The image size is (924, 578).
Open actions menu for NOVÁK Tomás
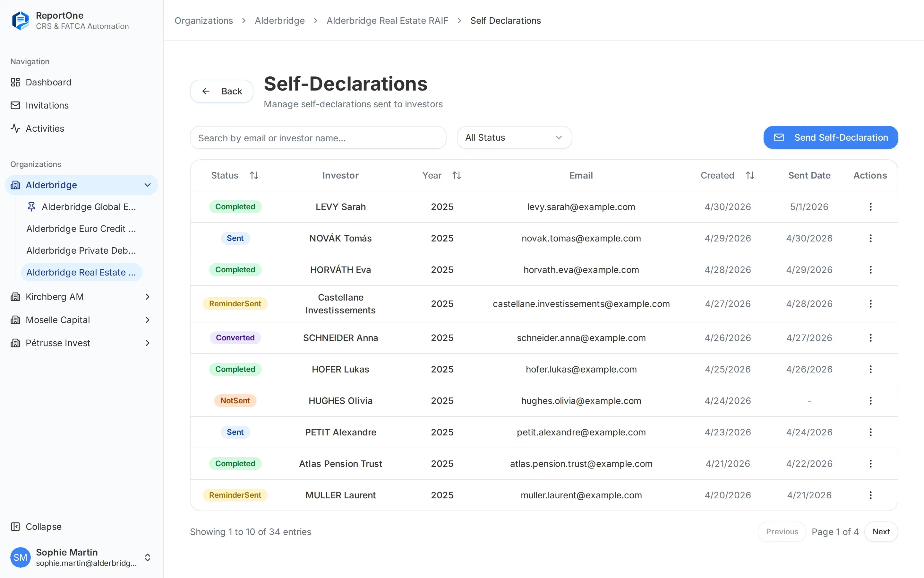(870, 238)
